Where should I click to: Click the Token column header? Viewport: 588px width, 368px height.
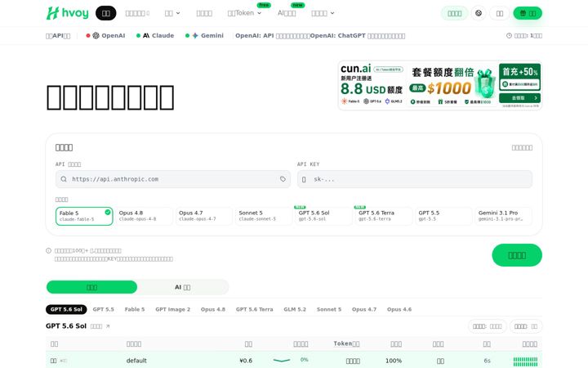point(346,343)
